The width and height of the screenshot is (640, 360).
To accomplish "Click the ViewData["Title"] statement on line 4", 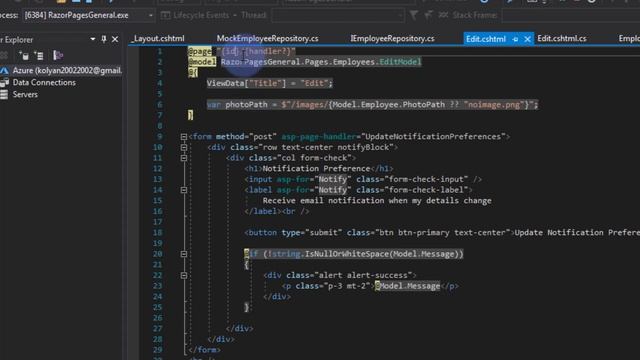I will 269,83.
